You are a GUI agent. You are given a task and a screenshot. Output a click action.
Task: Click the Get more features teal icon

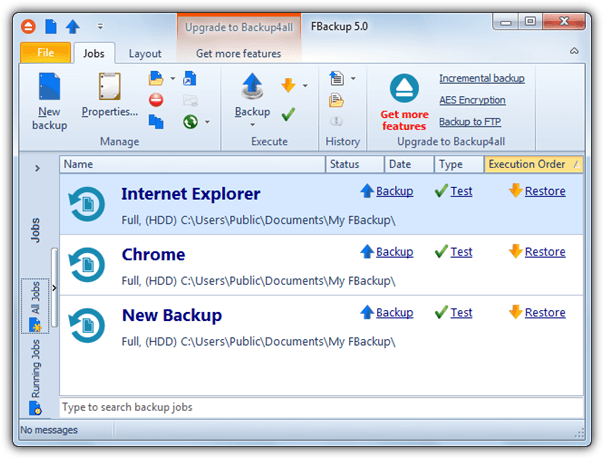pos(404,88)
